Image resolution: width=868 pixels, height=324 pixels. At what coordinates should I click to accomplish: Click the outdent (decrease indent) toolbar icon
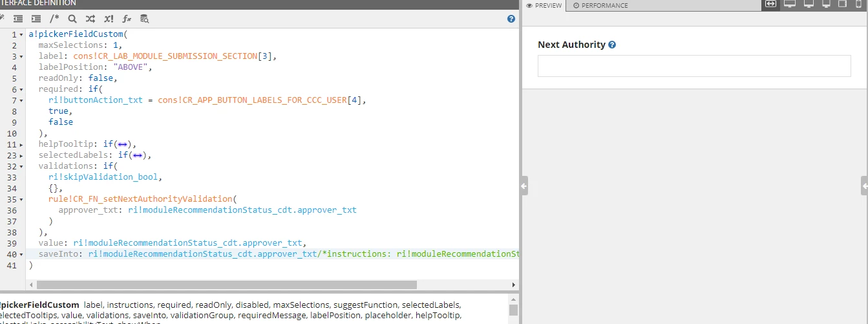[18, 19]
